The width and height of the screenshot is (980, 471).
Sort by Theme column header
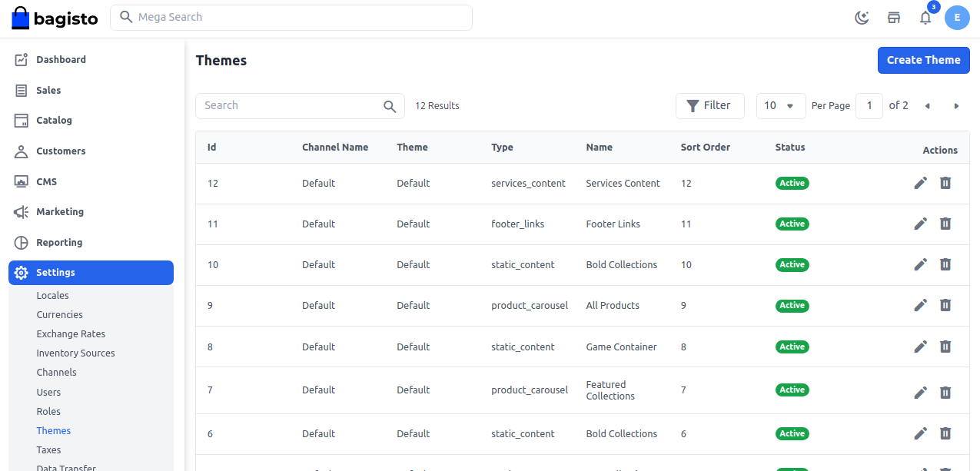click(x=412, y=147)
